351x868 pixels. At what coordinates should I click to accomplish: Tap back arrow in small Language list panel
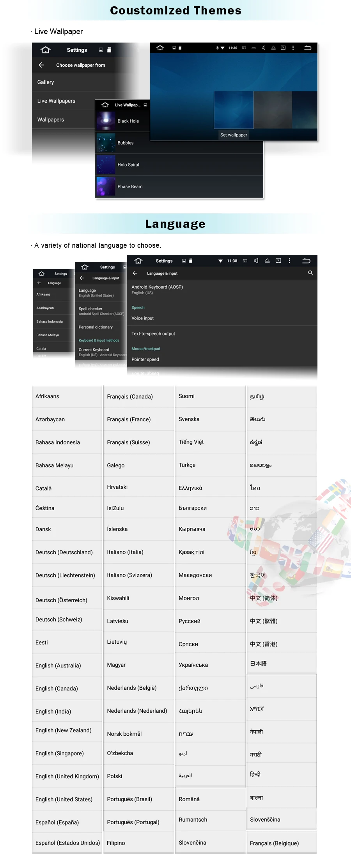click(x=39, y=283)
